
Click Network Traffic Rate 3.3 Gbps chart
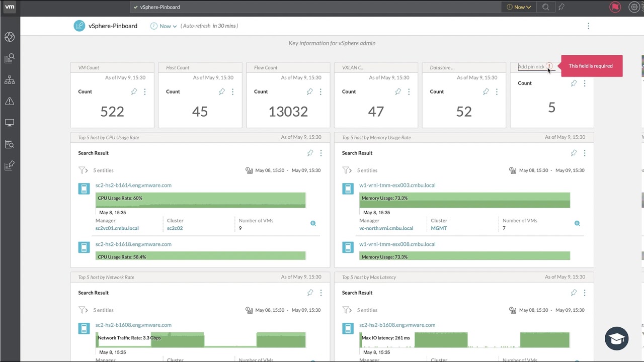point(200,340)
